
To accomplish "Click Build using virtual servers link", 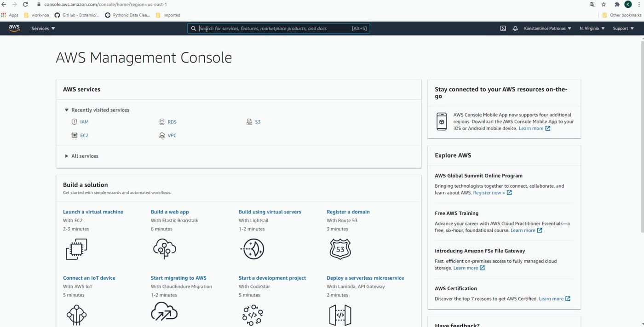I will pyautogui.click(x=270, y=212).
